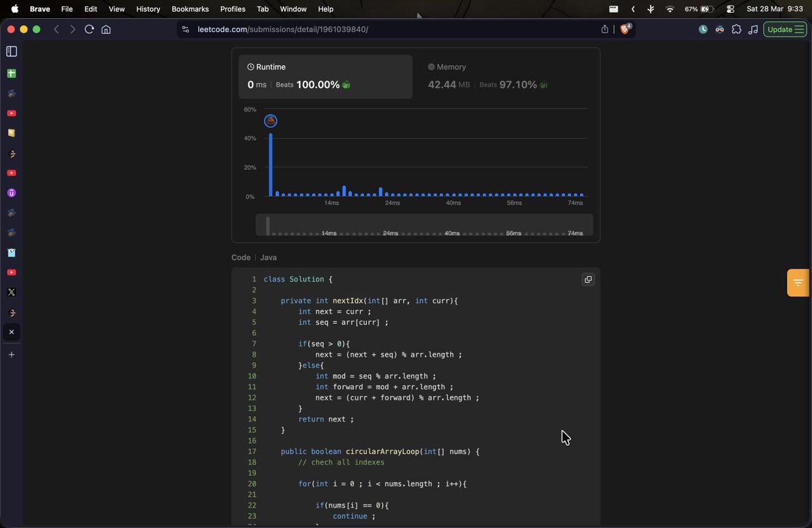Screen dimensions: 812x528
Task: Open the browser home page
Action: [106, 29]
